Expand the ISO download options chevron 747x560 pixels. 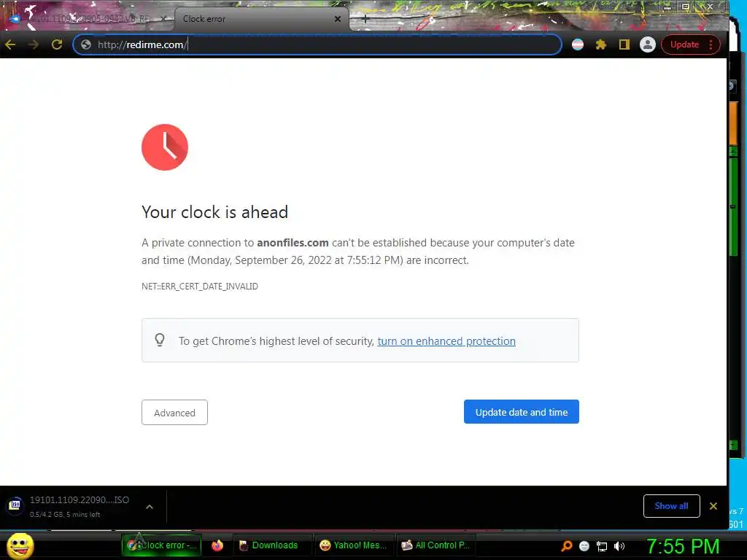pos(149,507)
